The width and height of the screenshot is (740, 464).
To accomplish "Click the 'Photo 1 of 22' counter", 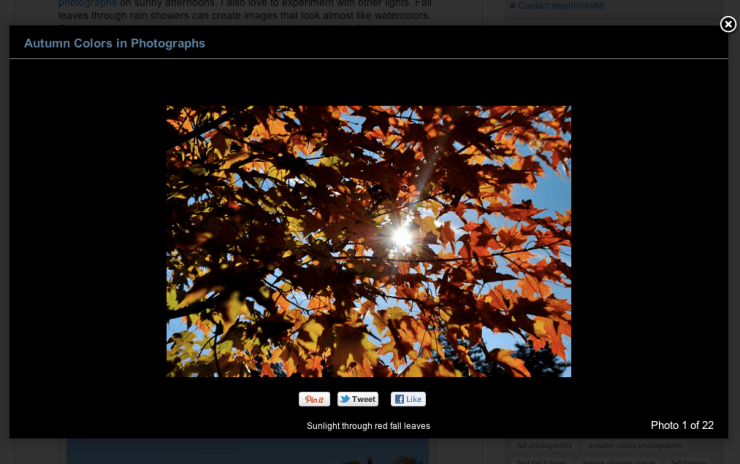I will click(682, 425).
